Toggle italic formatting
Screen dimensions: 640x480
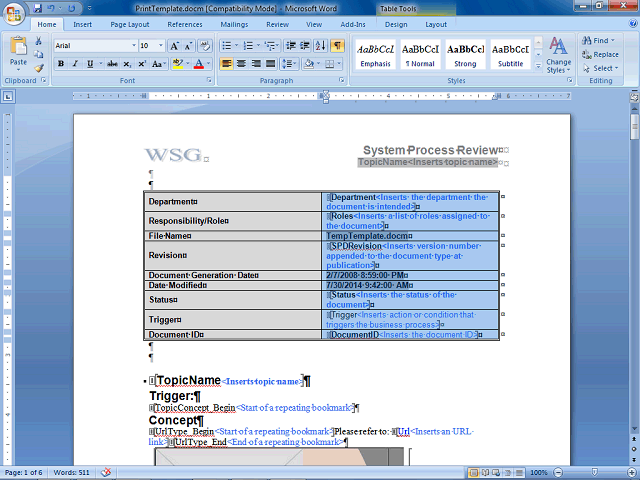coord(75,64)
